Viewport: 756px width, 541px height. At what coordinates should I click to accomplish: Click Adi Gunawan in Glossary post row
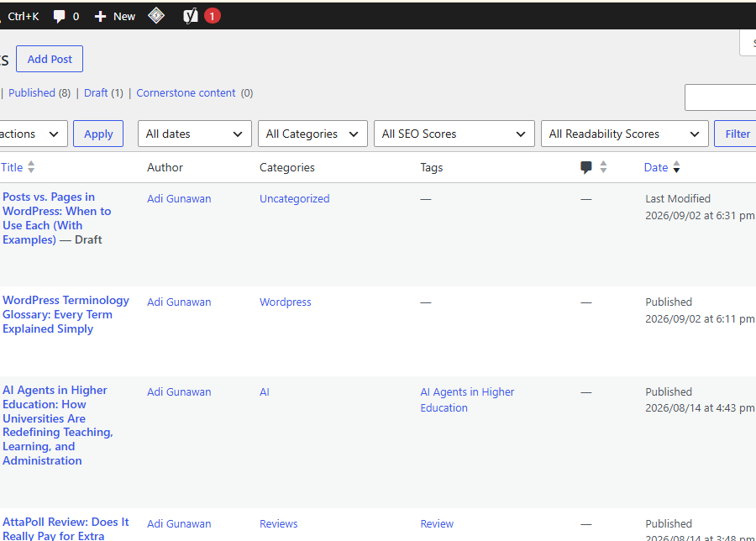(x=179, y=302)
